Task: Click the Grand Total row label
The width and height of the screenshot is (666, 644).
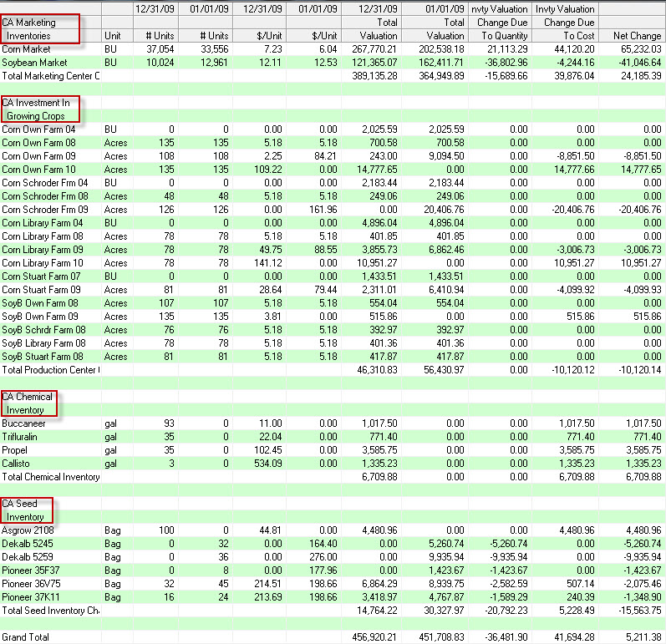Action: [25, 637]
